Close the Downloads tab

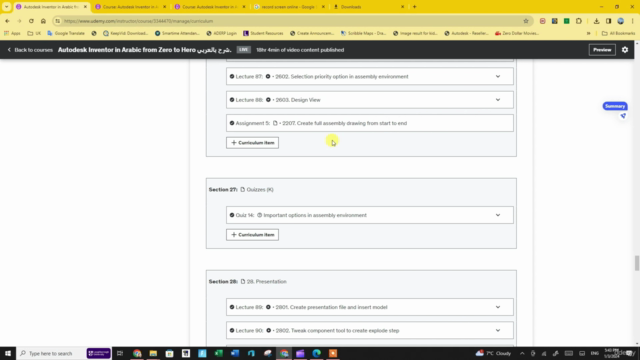402,7
